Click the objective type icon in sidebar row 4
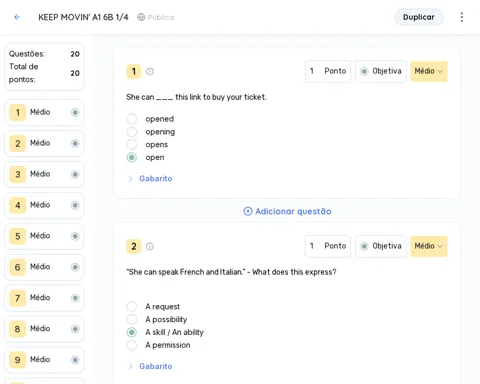Image resolution: width=480 pixels, height=384 pixels. (x=75, y=205)
